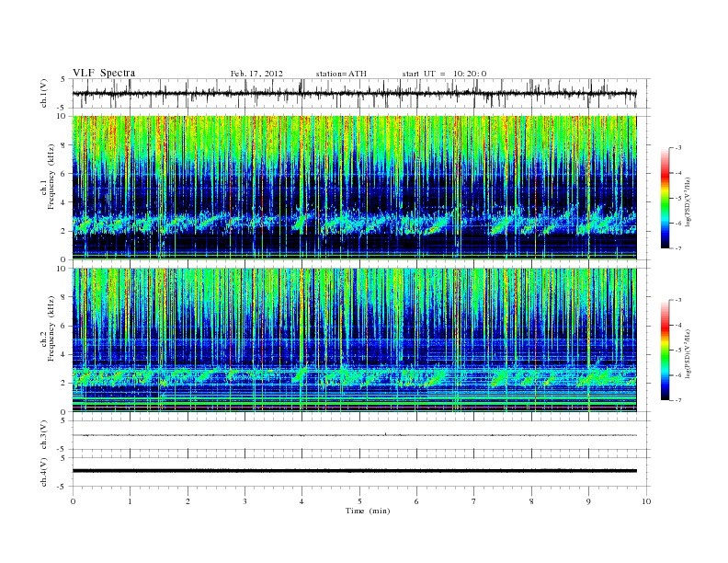Image resolution: width=728 pixels, height=563 pixels.
Task: Click the 4 kHz tick label on ch.1 spectrogram
Action: pyautogui.click(x=64, y=202)
